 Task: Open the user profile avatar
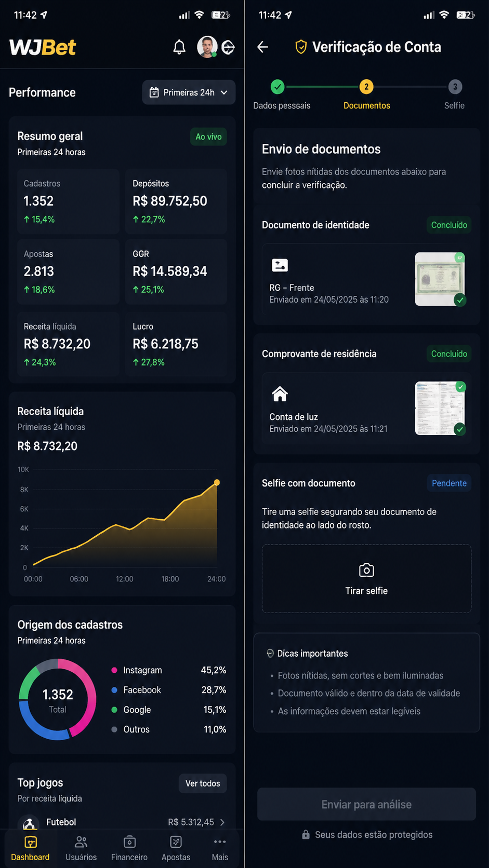click(x=207, y=47)
